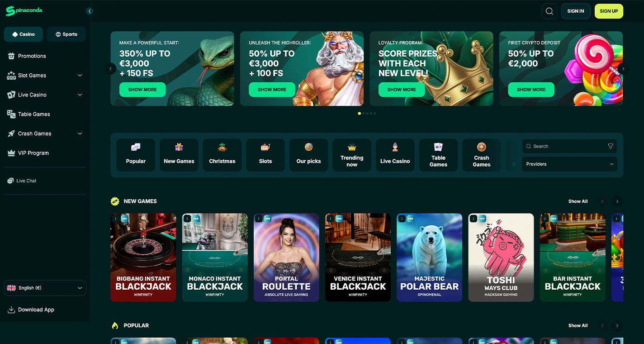Switch to the Casino toggle
Viewport: 644px width, 344px height.
(24, 34)
